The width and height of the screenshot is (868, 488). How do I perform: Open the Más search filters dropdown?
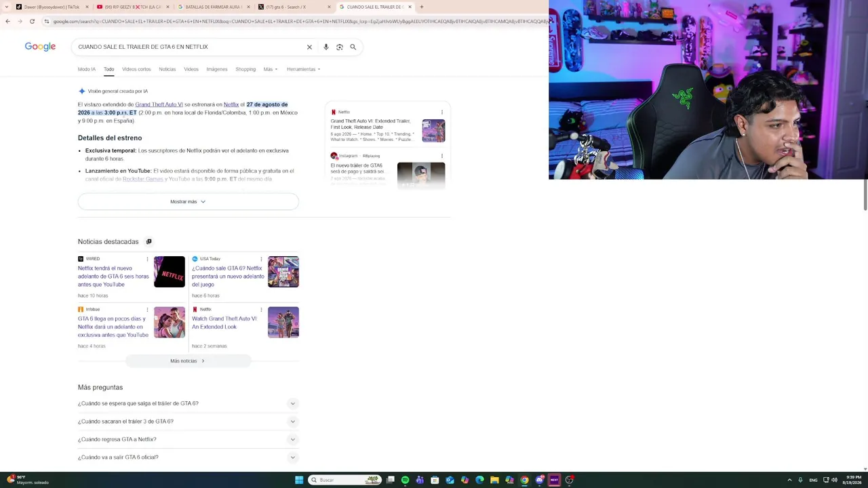point(271,69)
